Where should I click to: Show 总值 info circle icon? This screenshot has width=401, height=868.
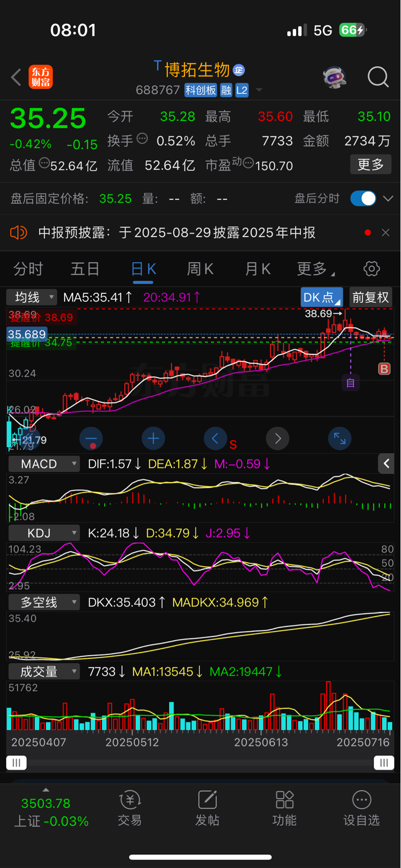tap(44, 163)
